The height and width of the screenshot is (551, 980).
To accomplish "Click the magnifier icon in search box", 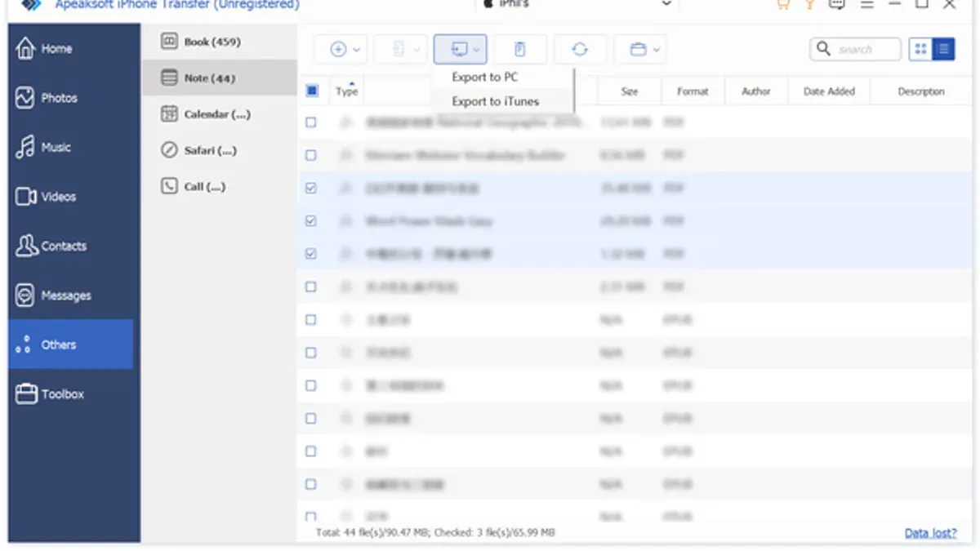I will pos(824,49).
